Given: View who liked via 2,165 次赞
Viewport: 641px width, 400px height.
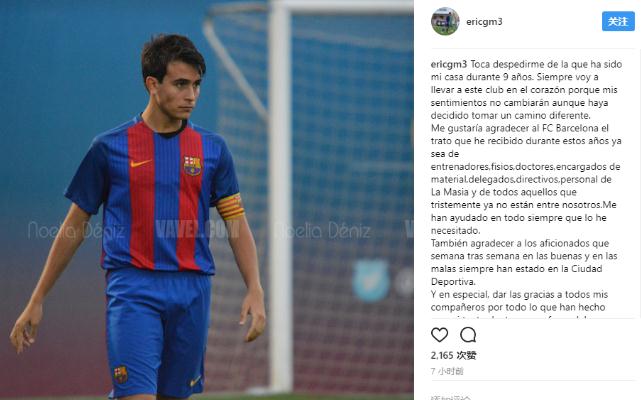Looking at the screenshot, I should [453, 355].
